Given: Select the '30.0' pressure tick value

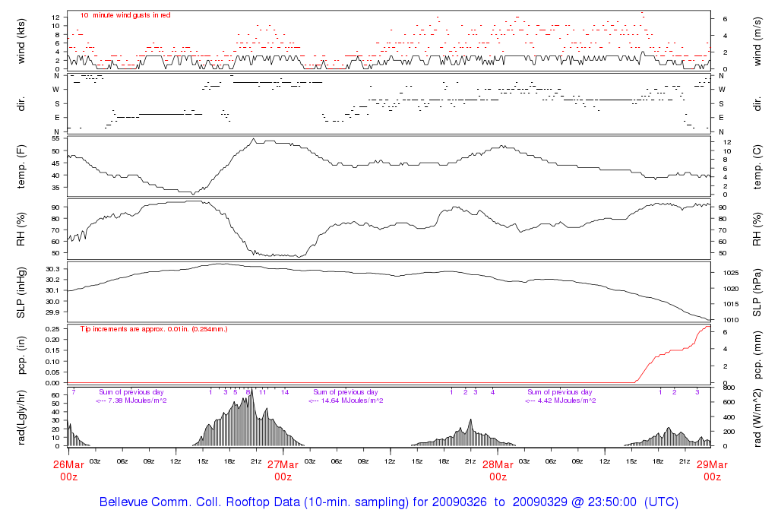Looking at the screenshot, I should (52, 302).
